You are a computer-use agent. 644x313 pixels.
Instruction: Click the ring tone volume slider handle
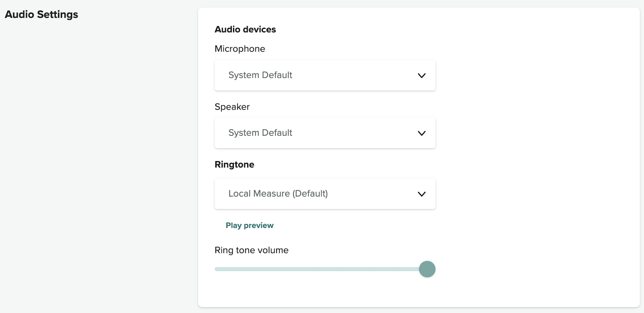tap(427, 269)
